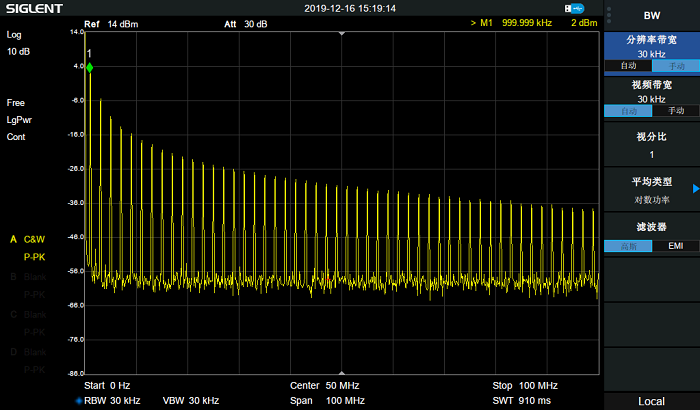Click the 10 dB per division label
Screen dimensions: 700x410
18,52
